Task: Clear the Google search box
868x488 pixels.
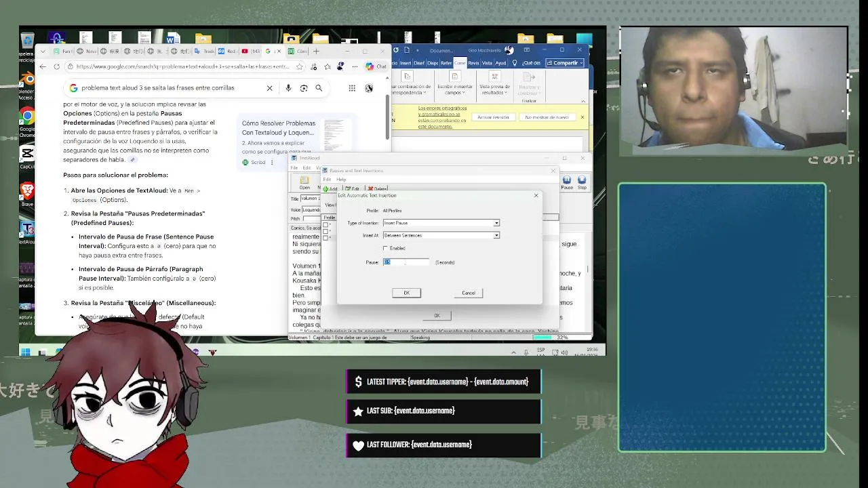Action: coord(269,88)
